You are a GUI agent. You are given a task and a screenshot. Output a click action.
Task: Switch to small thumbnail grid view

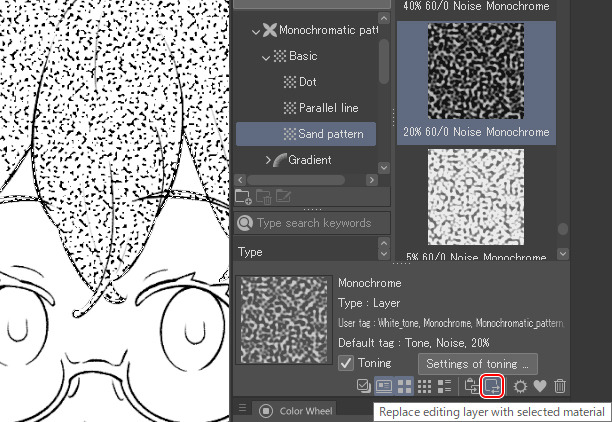point(424,386)
